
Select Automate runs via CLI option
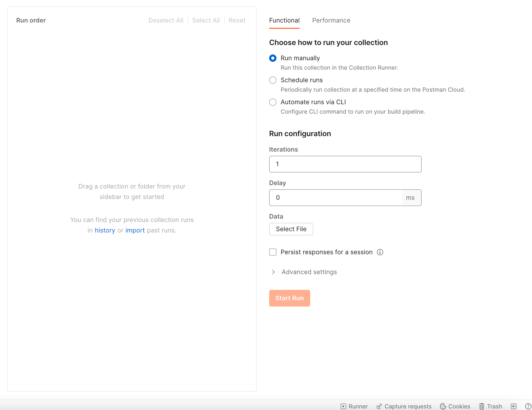point(273,102)
